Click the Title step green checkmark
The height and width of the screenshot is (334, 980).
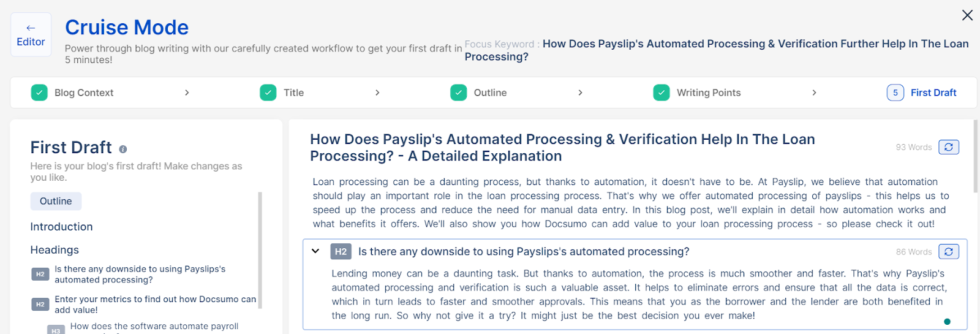pos(268,93)
